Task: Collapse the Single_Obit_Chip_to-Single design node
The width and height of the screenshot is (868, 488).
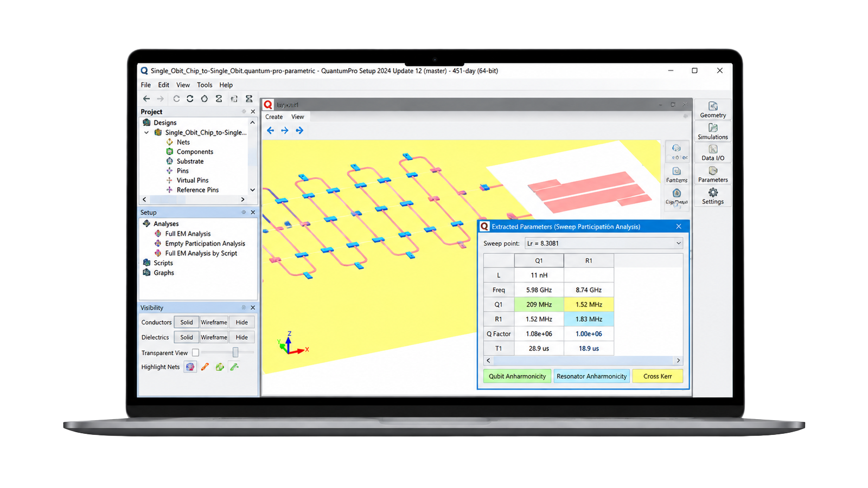Action: point(146,132)
